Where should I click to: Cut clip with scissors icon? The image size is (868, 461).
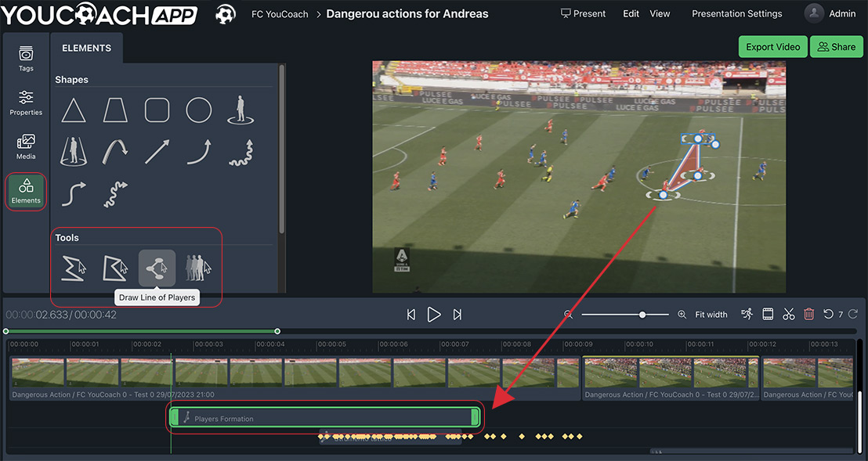pyautogui.click(x=788, y=314)
